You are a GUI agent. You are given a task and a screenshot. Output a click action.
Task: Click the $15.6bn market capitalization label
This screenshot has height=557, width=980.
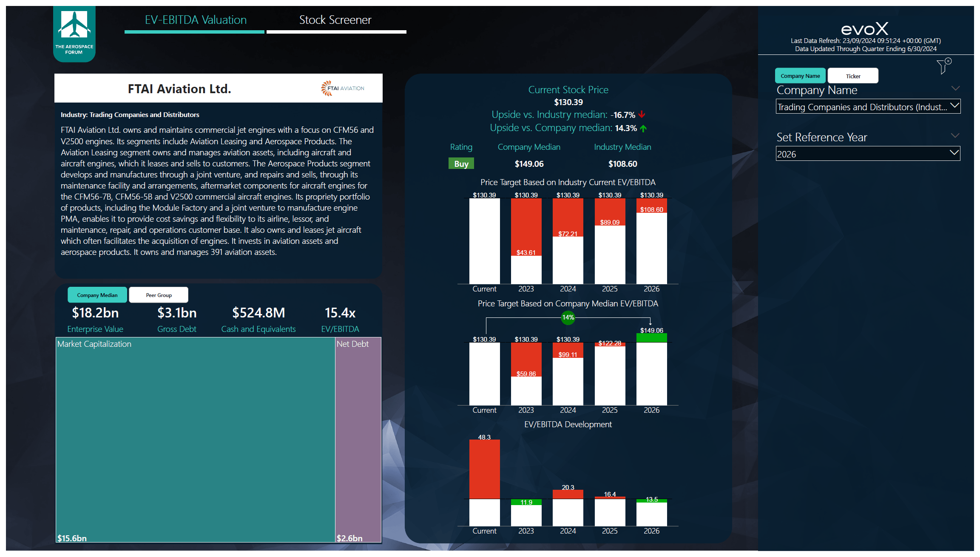(72, 538)
